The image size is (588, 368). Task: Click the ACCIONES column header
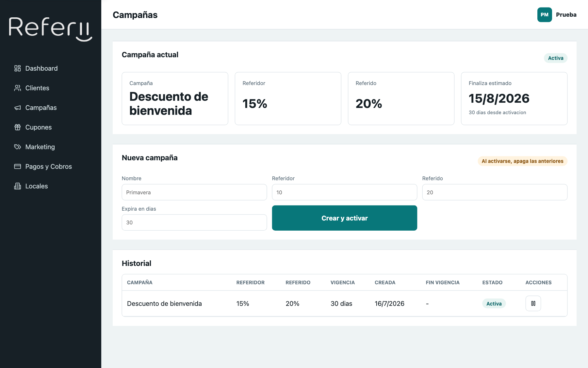538,282
